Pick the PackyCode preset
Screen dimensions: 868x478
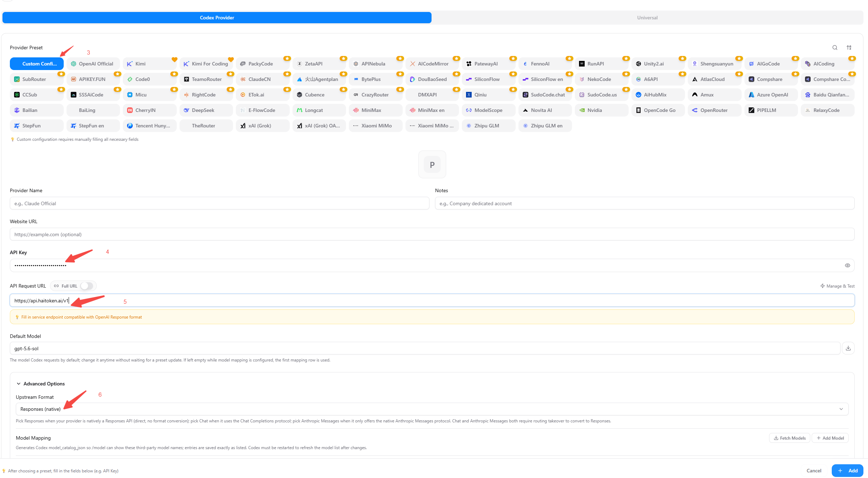263,64
